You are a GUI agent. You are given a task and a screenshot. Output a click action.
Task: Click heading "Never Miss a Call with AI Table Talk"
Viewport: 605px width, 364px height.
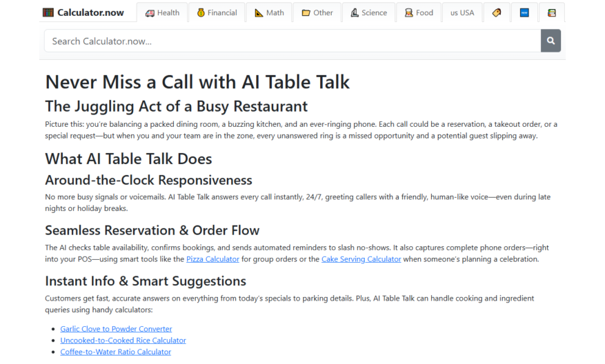tap(197, 82)
